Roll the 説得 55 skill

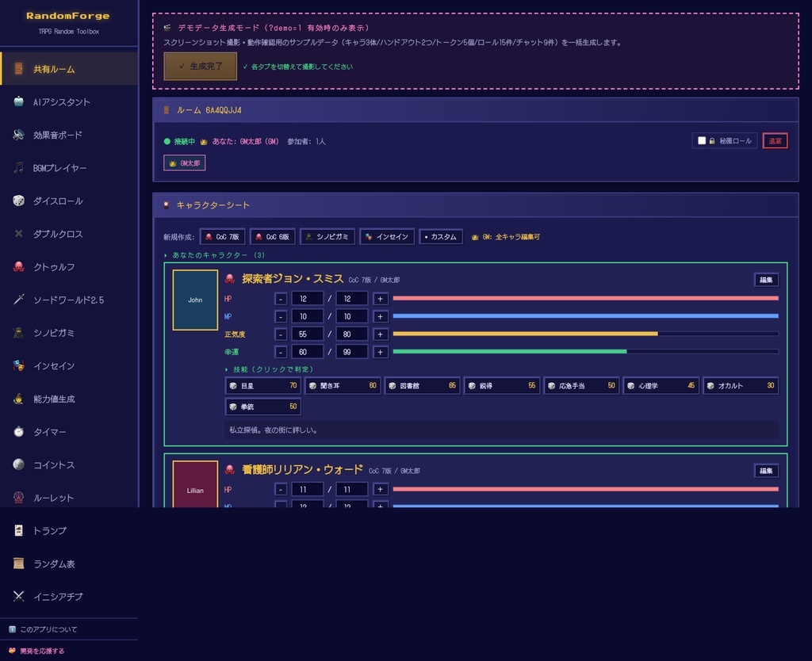pos(502,386)
